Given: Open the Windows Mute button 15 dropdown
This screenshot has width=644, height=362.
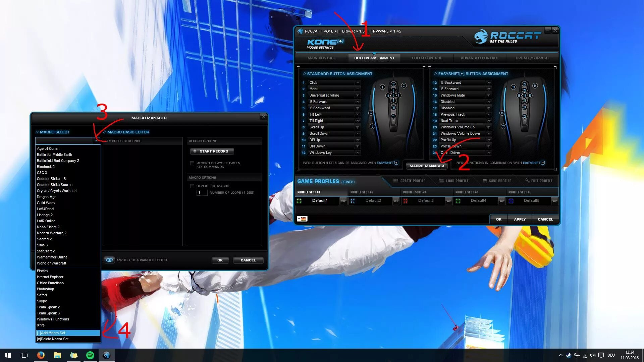Looking at the screenshot, I should [489, 96].
